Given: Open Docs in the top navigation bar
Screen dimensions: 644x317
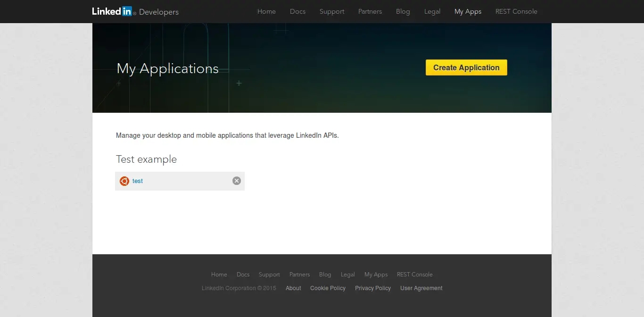Looking at the screenshot, I should [x=297, y=11].
